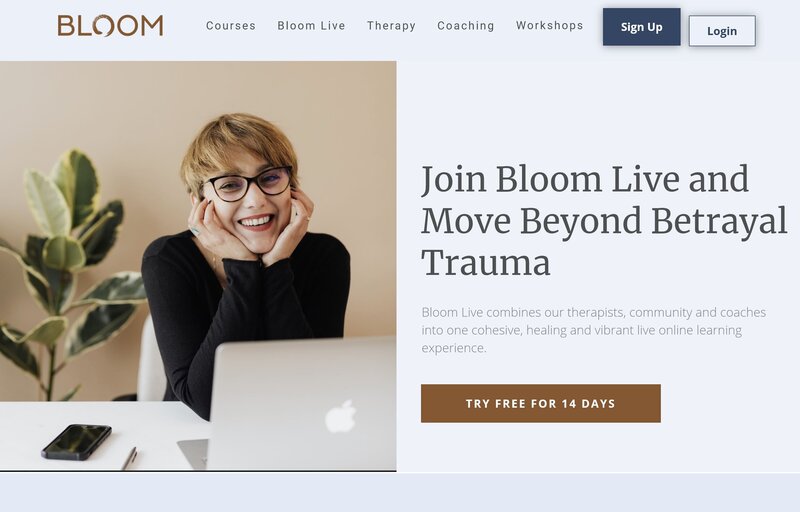This screenshot has width=800, height=512.
Task: Click the light blue band at page bottom
Action: click(x=400, y=493)
